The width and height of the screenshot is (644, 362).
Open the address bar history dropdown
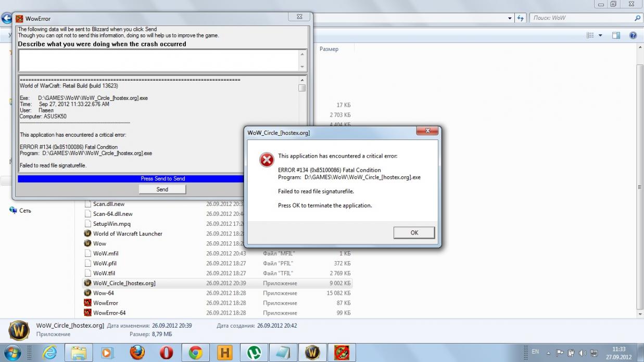tap(510, 18)
